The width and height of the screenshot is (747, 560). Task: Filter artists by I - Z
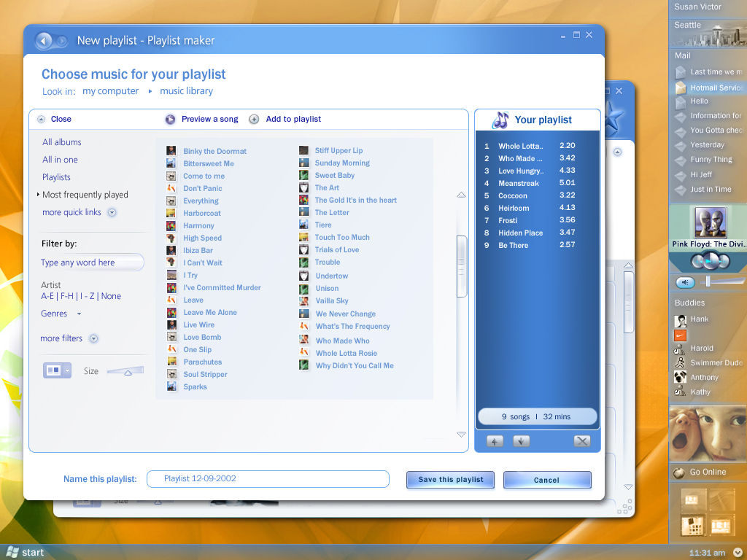tap(88, 296)
